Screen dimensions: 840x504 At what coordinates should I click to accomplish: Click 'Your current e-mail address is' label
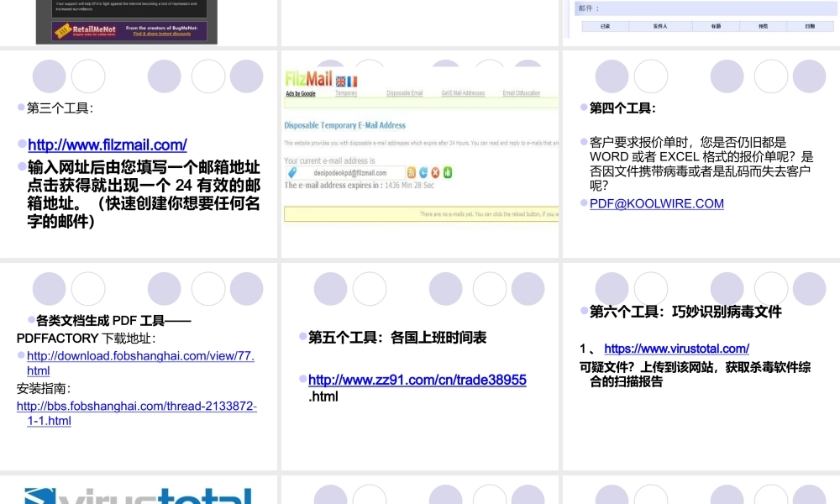329,160
